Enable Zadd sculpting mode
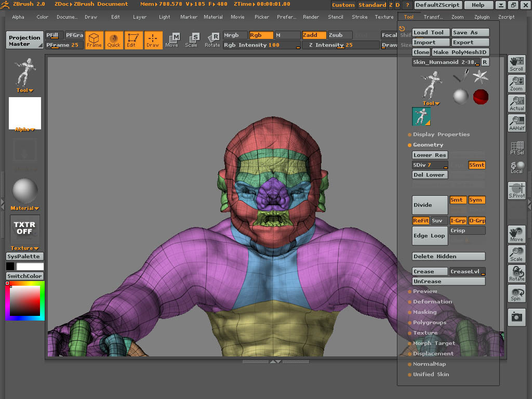Image resolution: width=532 pixels, height=399 pixels. tap(314, 35)
